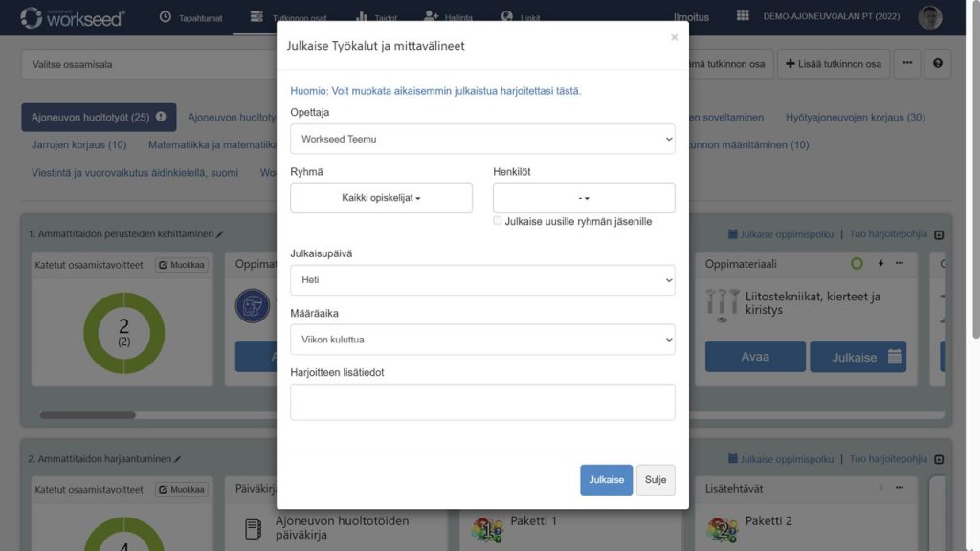Open the help question mark icon

(937, 64)
